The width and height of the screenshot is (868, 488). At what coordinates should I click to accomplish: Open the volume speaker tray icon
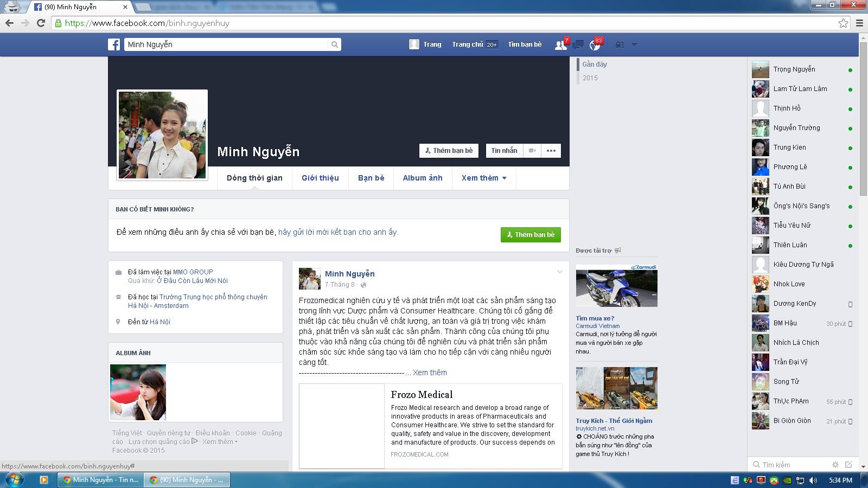pos(813,480)
